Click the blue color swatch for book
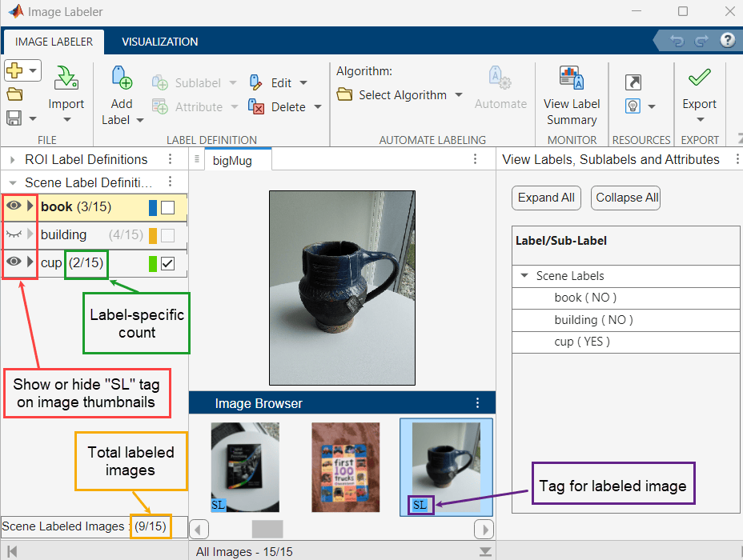The width and height of the screenshot is (743, 560). point(153,208)
